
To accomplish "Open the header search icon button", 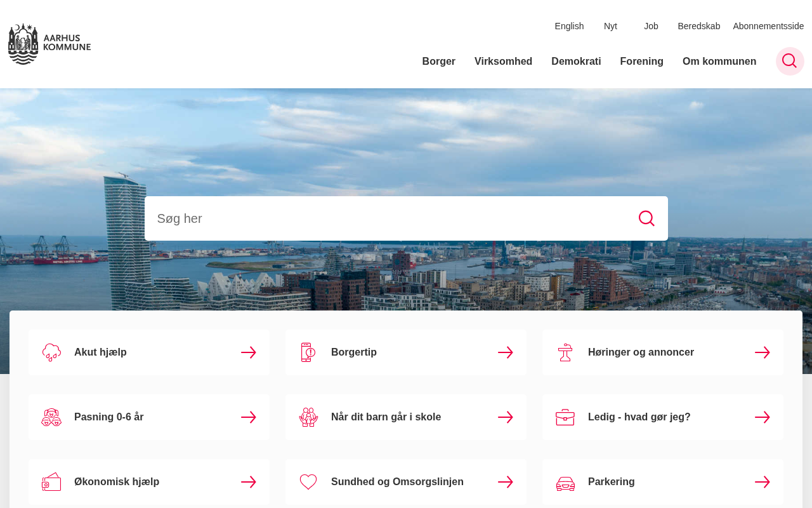I will point(790,61).
